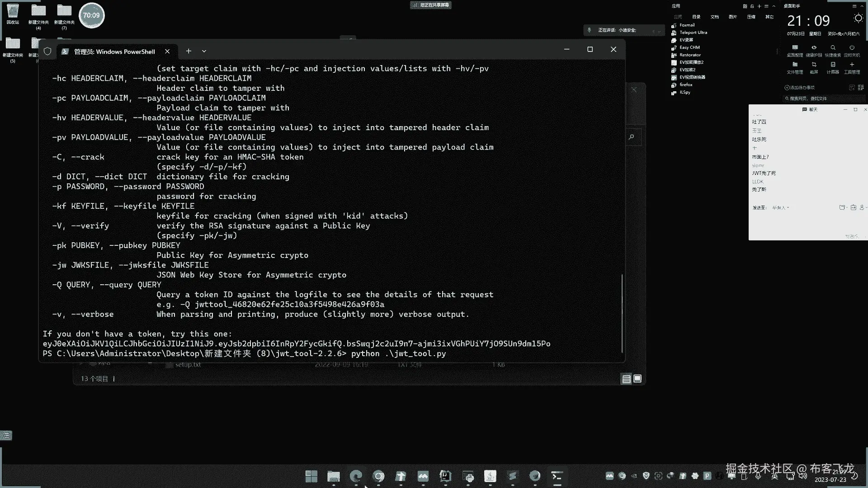Click the 快捷搜索 quick search icon

833,47
